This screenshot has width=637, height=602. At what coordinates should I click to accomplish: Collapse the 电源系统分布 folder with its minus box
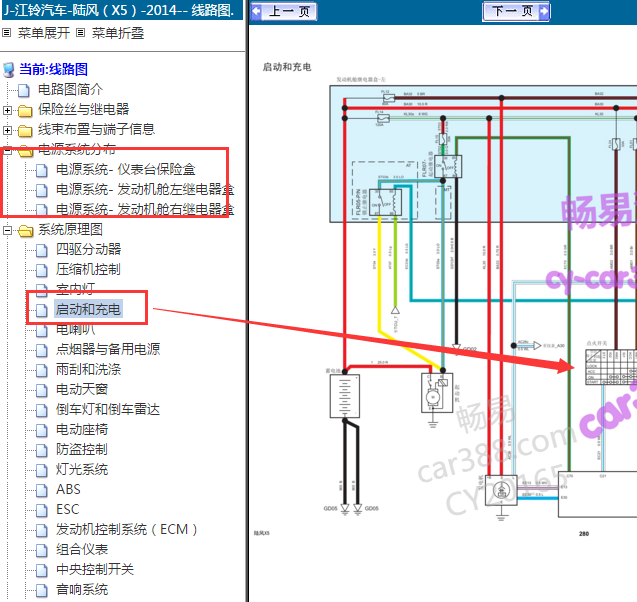(7, 150)
